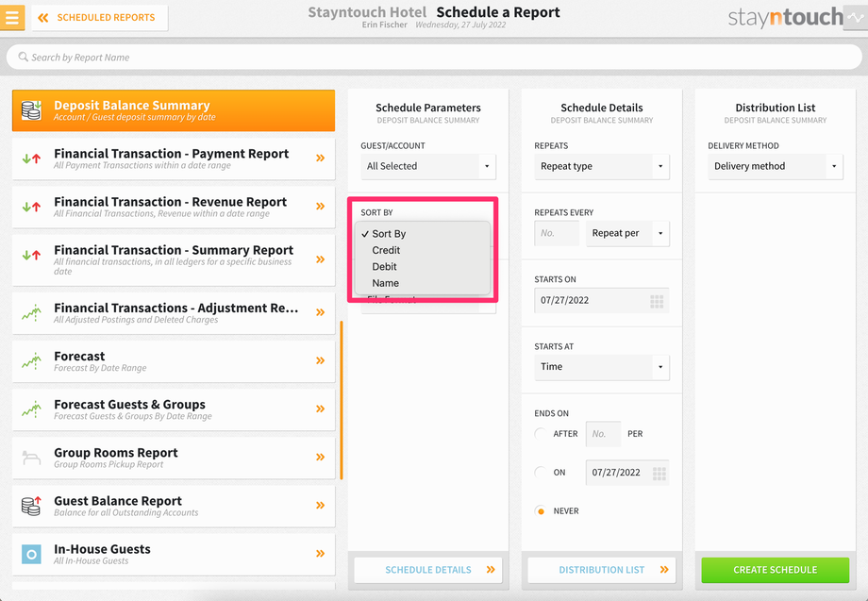Click the activity pulse icon top right
Viewport: 868px width, 601px height.
(x=856, y=18)
